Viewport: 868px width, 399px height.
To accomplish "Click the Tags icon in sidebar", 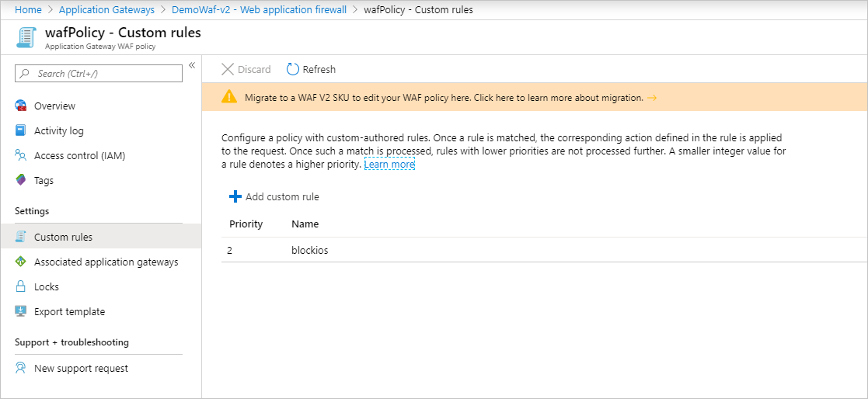I will click(x=21, y=180).
